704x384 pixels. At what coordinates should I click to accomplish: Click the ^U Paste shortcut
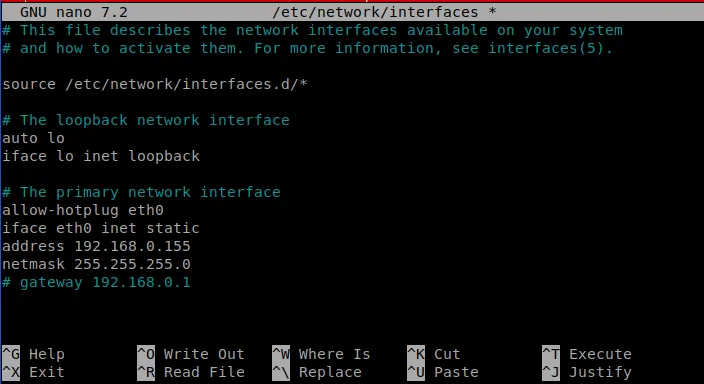[x=443, y=372]
